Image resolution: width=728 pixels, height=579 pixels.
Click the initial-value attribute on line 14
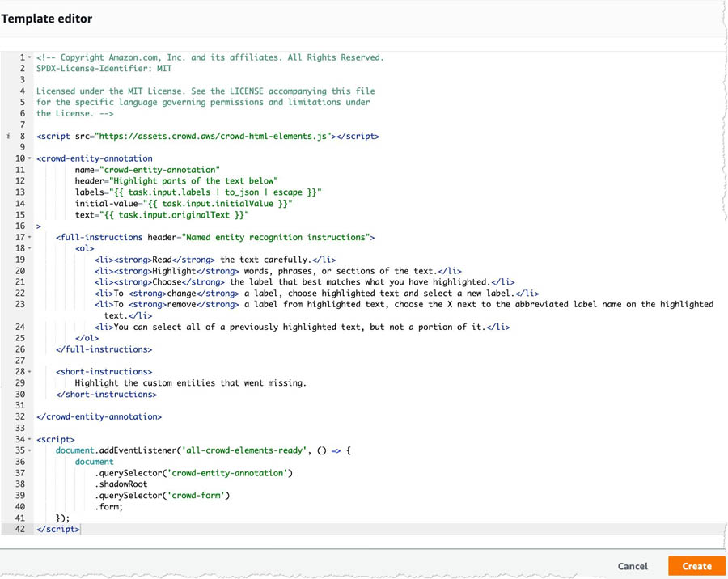(x=184, y=203)
